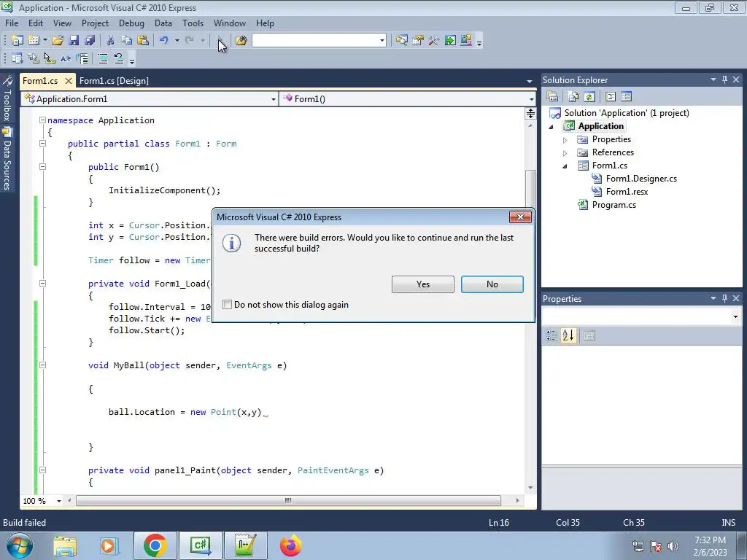Image resolution: width=747 pixels, height=560 pixels.
Task: Click the Copy toolbar icon
Action: (126, 41)
